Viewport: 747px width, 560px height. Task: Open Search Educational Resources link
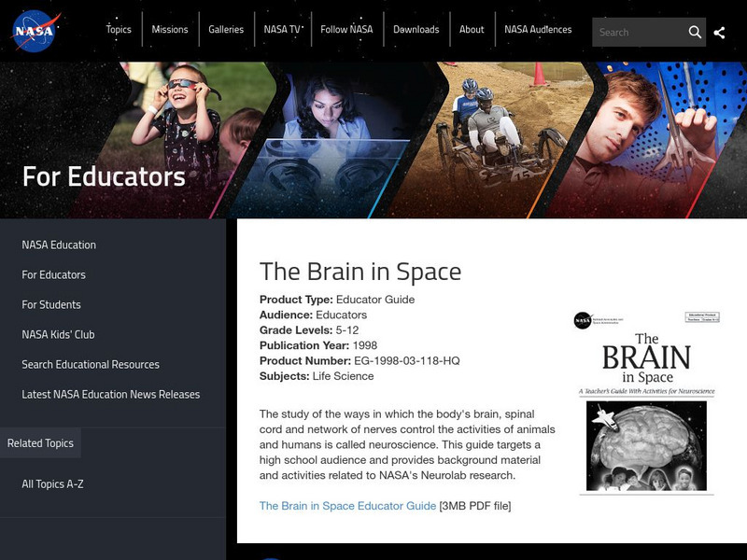pyautogui.click(x=91, y=365)
